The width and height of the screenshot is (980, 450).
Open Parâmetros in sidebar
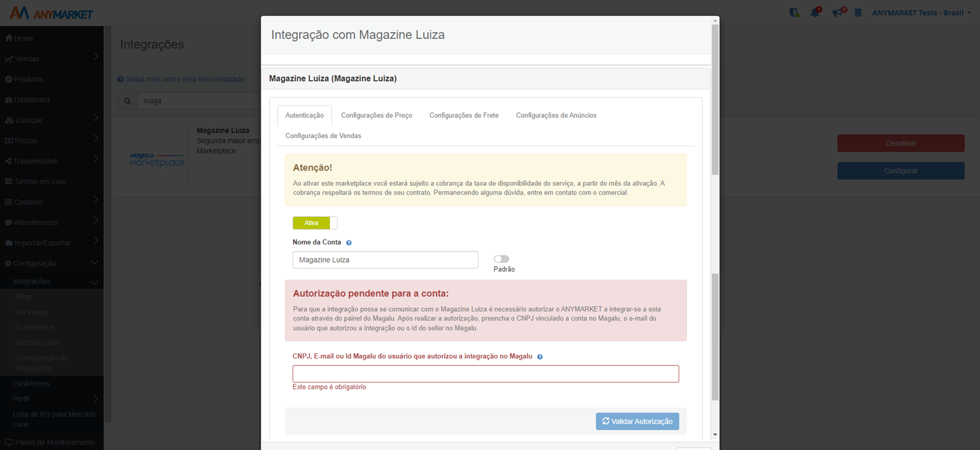(31, 384)
